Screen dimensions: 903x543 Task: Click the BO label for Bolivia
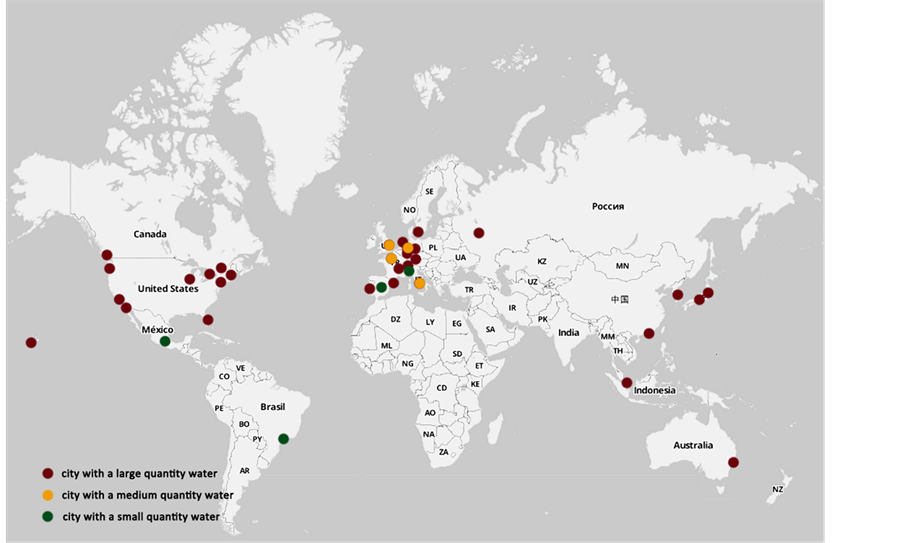click(244, 424)
